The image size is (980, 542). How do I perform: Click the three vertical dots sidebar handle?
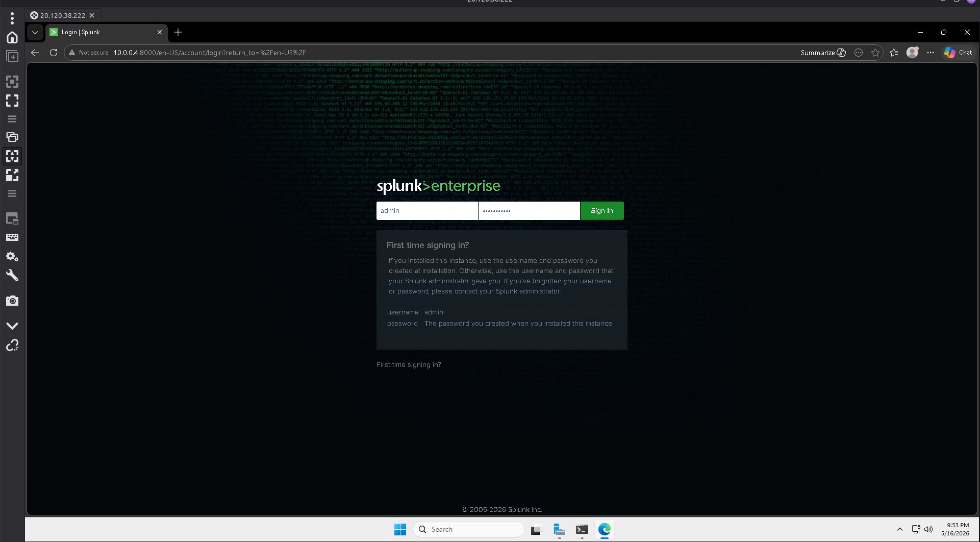(12, 18)
